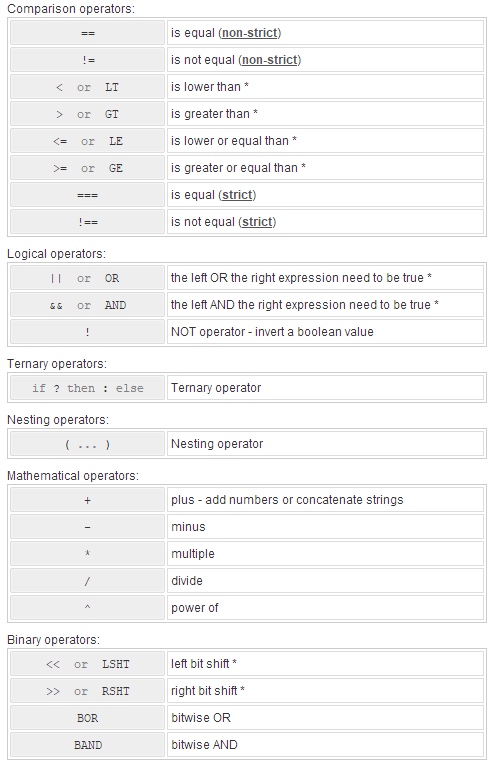Click the '|| or OR' logical operator cell
The width and height of the screenshot is (496, 773).
coord(87,278)
